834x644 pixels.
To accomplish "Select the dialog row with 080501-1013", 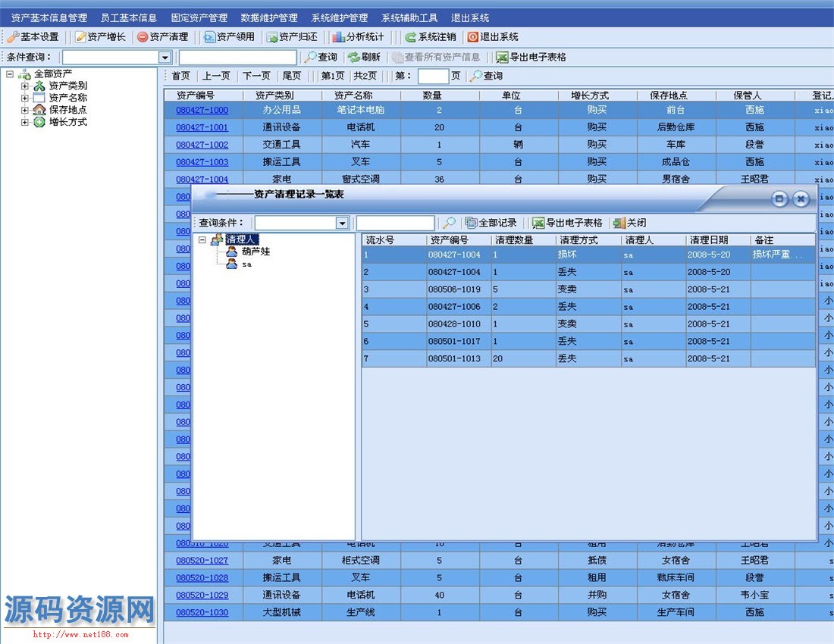I will tap(589, 358).
